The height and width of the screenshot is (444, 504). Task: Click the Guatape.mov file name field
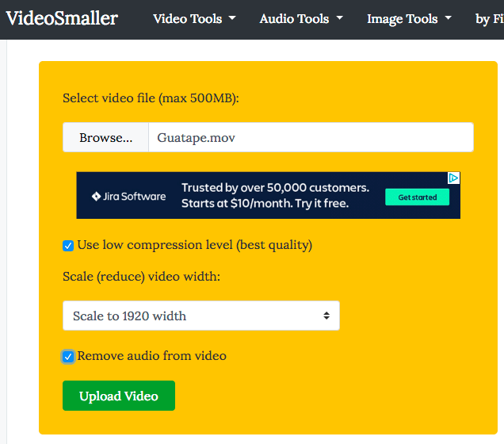(311, 137)
